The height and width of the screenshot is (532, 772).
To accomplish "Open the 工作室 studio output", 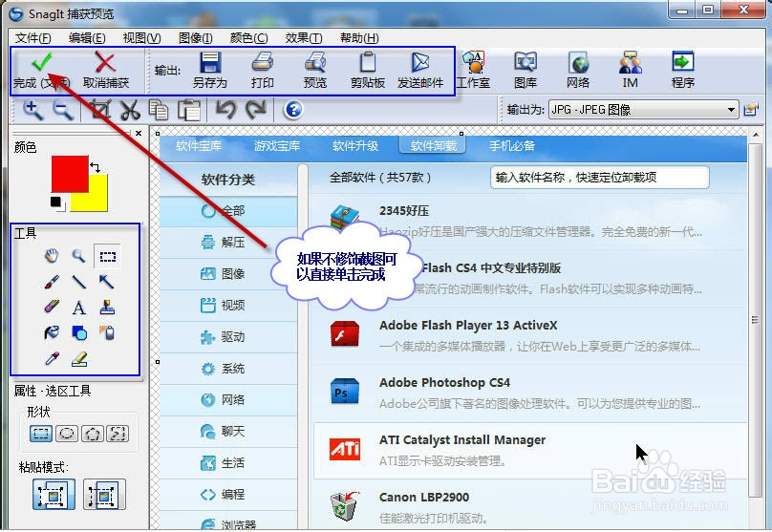I will coord(473,70).
